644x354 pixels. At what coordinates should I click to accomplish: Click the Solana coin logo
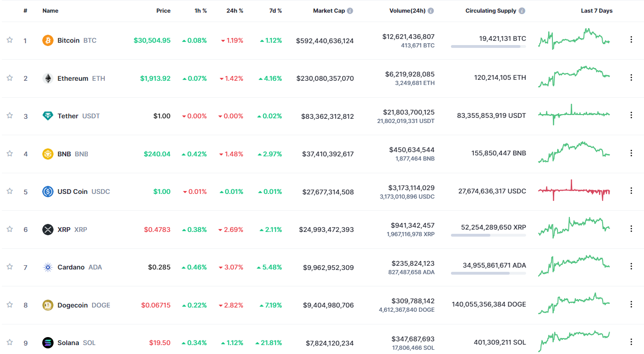pos(47,342)
